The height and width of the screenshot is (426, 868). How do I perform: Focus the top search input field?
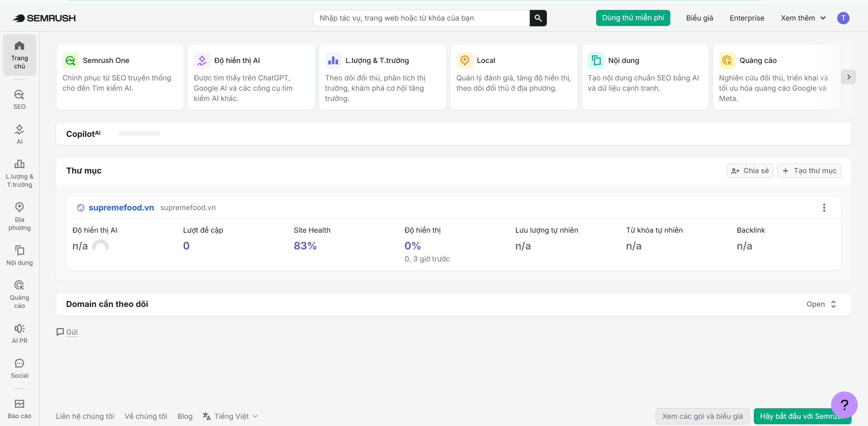pyautogui.click(x=421, y=18)
